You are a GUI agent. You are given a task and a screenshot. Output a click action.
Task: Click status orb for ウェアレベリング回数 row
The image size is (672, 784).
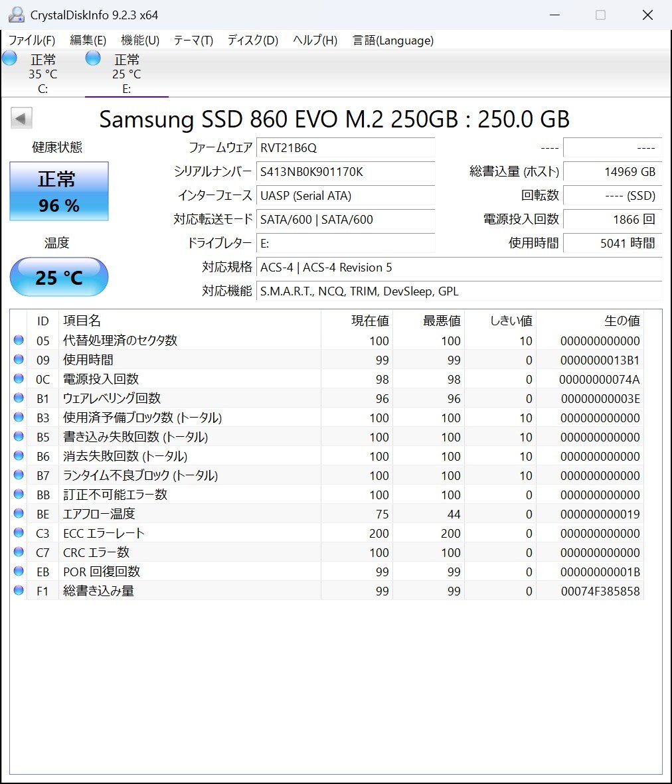coord(19,398)
